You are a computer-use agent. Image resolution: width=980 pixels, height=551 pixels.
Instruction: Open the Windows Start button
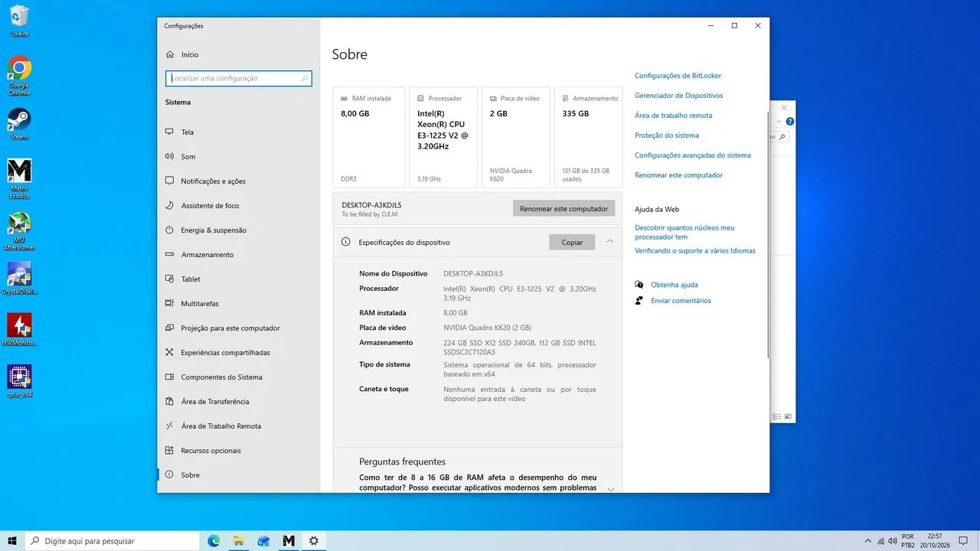coord(12,540)
